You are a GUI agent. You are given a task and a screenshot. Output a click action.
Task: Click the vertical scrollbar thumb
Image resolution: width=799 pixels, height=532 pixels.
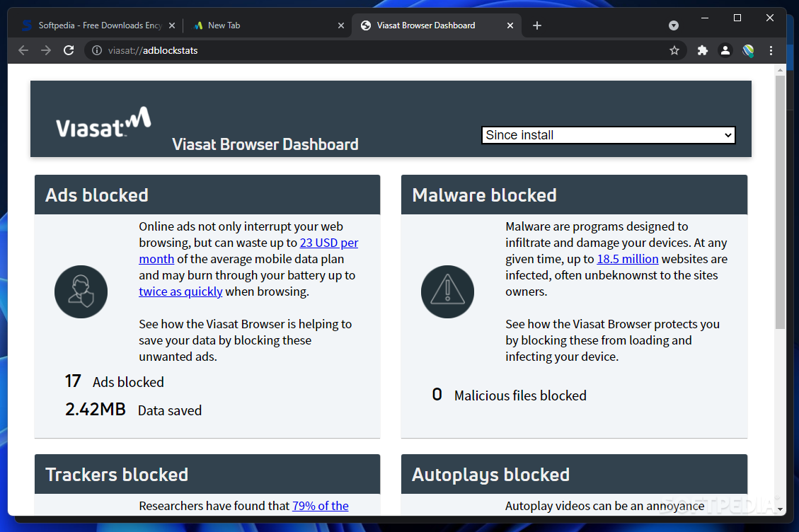point(780,202)
